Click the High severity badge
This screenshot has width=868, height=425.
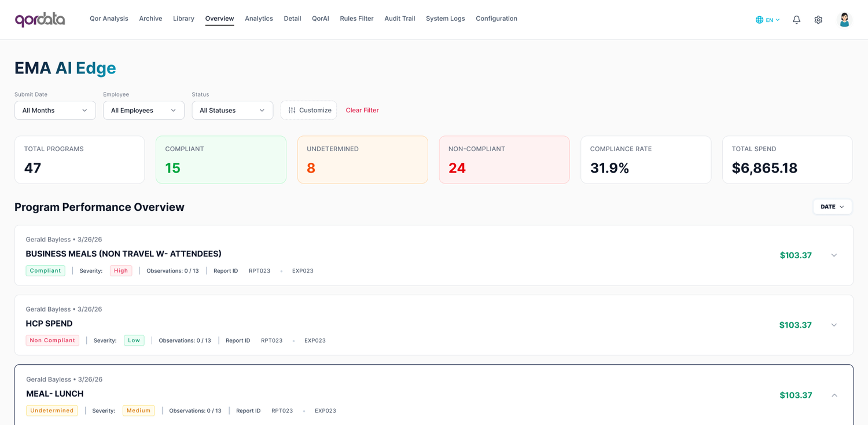click(x=121, y=270)
